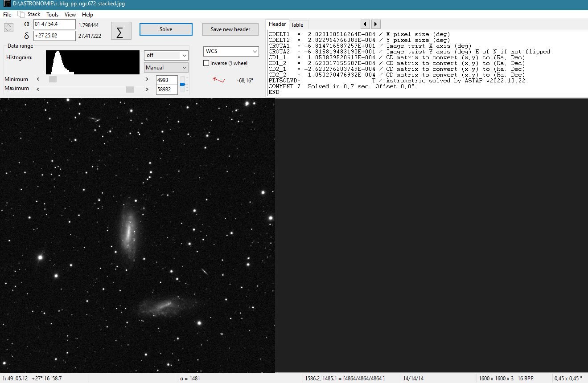Click the diamond up-down icon beside alpha
Screen dimensions: 588x383
click(x=8, y=28)
